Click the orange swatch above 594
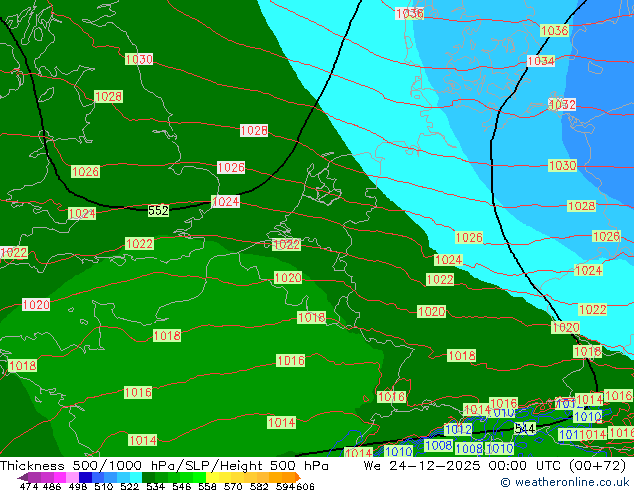 [288, 477]
